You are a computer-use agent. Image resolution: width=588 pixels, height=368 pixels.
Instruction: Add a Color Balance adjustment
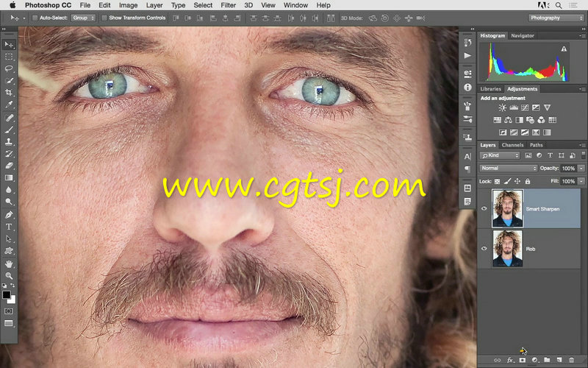pos(508,120)
